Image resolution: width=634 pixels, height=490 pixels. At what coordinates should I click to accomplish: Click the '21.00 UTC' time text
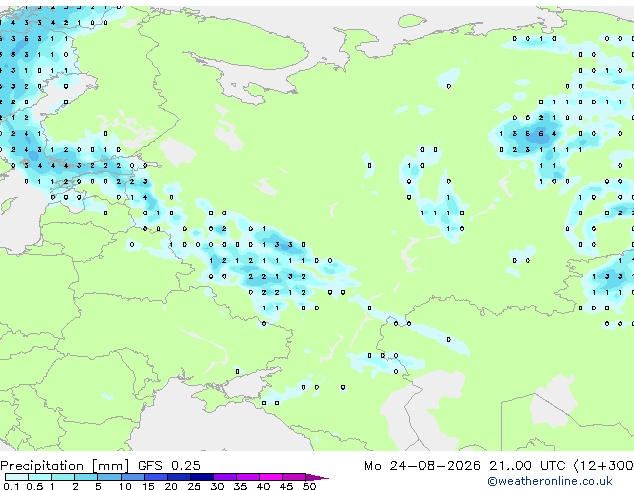(x=527, y=466)
